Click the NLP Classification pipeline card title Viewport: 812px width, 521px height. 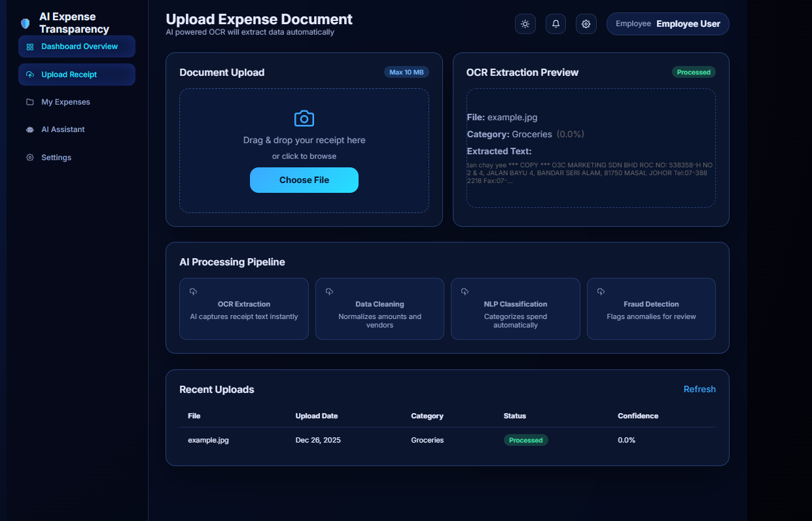[516, 304]
